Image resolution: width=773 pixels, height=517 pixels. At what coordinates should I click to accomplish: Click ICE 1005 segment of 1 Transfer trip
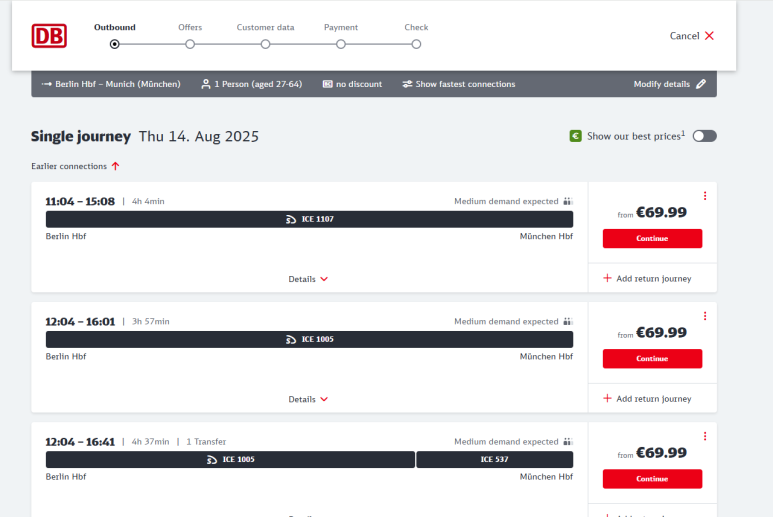[230, 459]
